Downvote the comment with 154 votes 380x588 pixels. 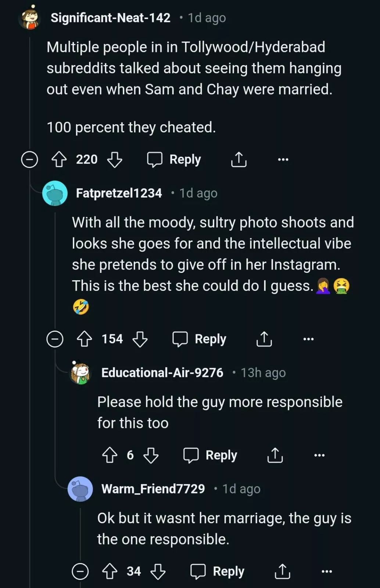coord(140,339)
